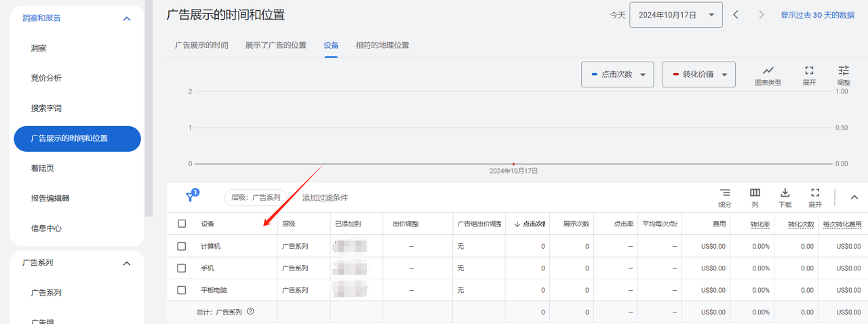Viewport: 868px width, 324px height.
Task: Click the 费用 column header
Action: 719,224
